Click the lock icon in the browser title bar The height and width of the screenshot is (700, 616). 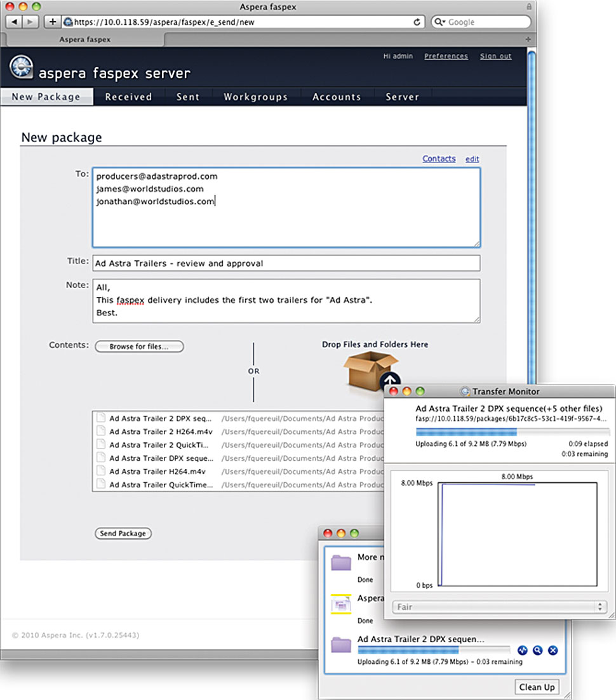pyautogui.click(x=529, y=7)
